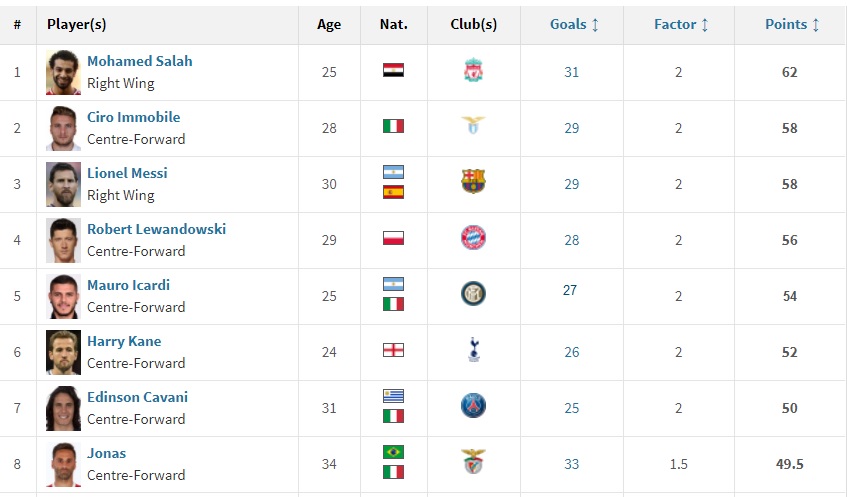This screenshot has height=497, width=847.
Task: Click the Paris Saint-Germain crest icon
Action: click(x=473, y=406)
